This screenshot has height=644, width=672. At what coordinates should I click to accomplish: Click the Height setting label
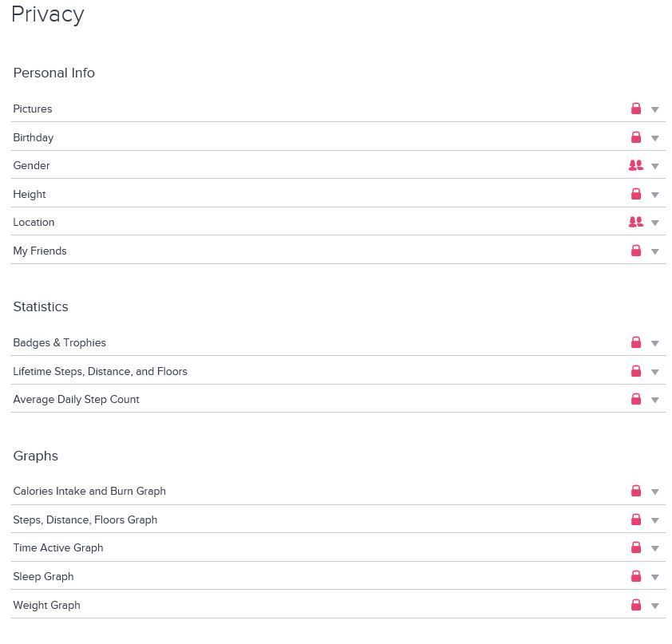click(30, 194)
